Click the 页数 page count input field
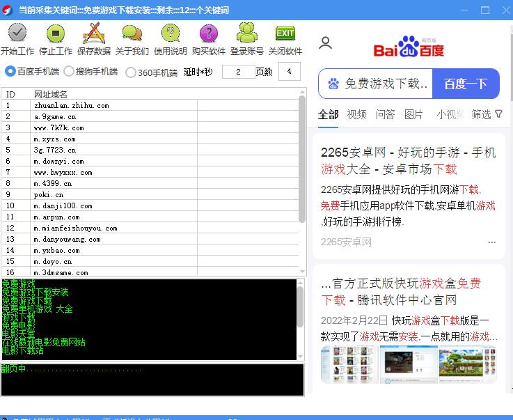The width and height of the screenshot is (513, 420). pos(289,71)
